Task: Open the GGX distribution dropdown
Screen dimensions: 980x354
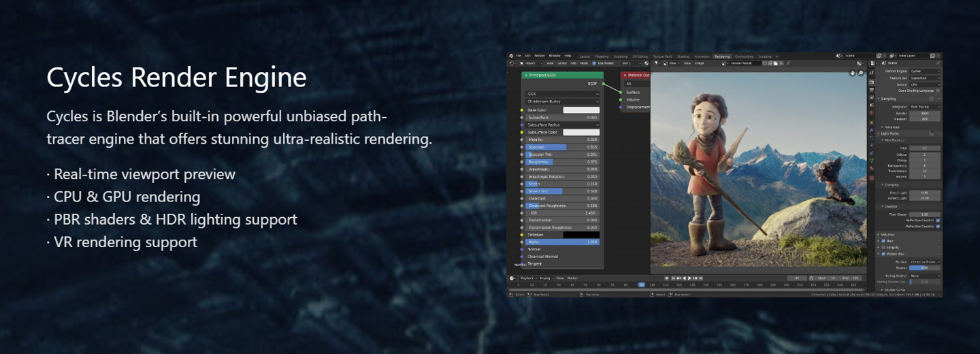Action: coord(562,94)
